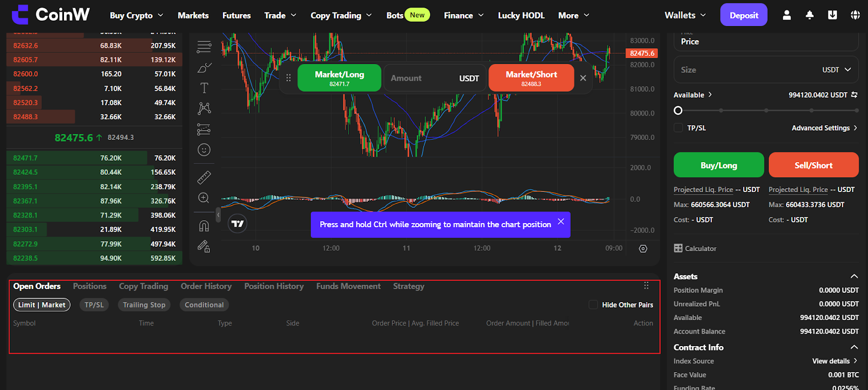Click the Available link in order form
This screenshot has width=868, height=390.
pos(693,95)
